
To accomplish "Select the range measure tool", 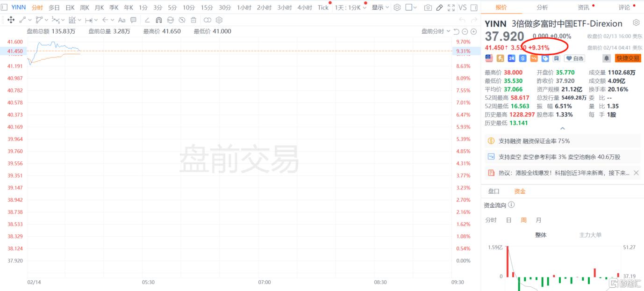I will coord(88,20).
